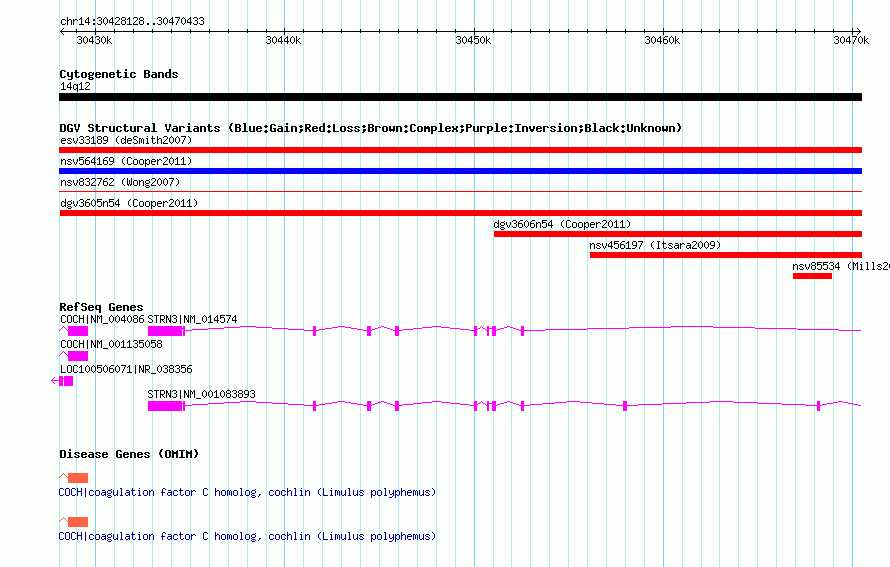Click the 30440k ruler tick label

pos(283,40)
